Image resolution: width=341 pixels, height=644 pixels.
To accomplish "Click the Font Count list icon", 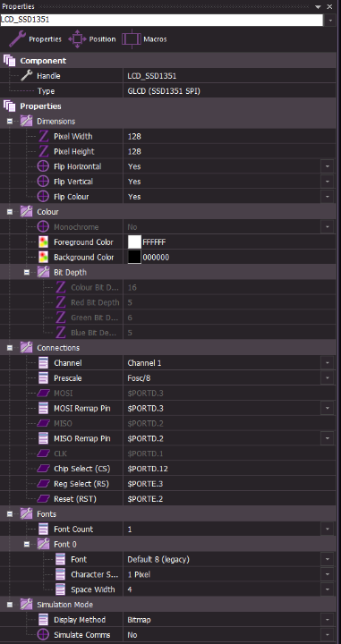I will click(x=43, y=529).
